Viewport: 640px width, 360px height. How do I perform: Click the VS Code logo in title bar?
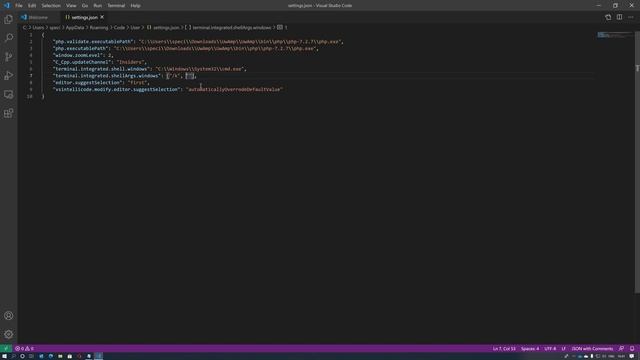(7, 5)
